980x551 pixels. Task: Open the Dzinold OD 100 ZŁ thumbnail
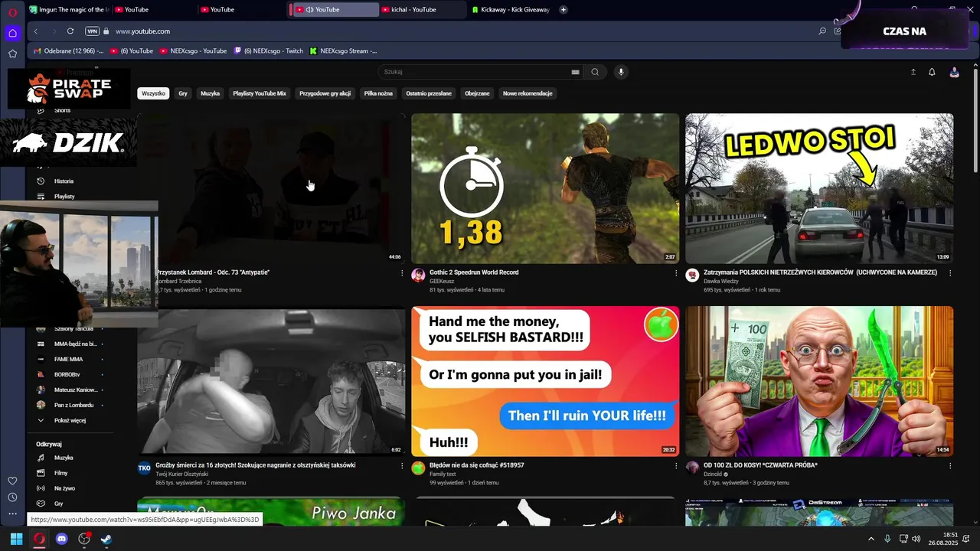click(819, 381)
